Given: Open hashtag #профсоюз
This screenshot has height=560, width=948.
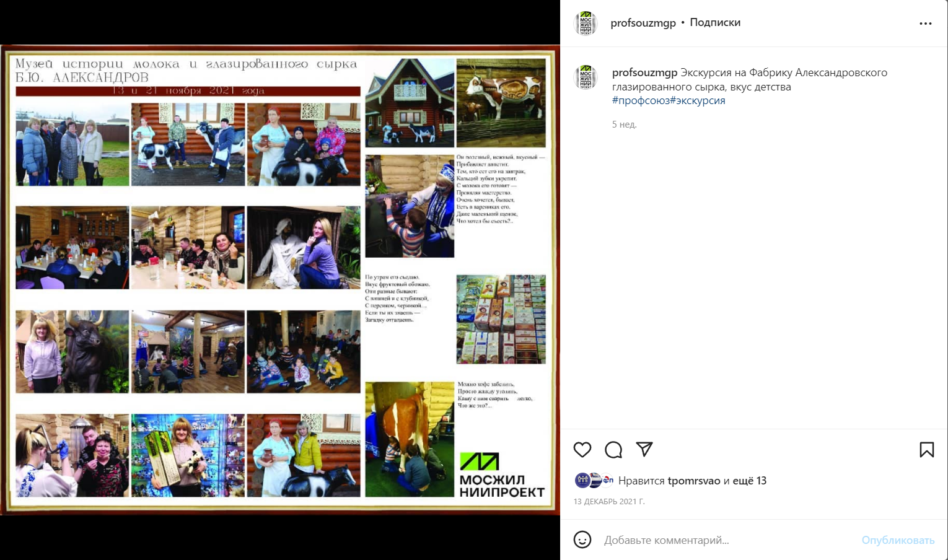Looking at the screenshot, I should [x=641, y=100].
